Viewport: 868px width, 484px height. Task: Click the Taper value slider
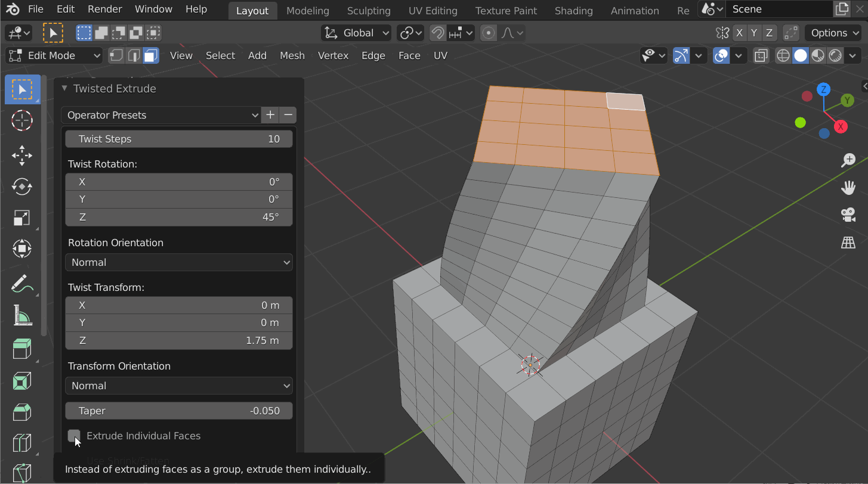pos(179,411)
